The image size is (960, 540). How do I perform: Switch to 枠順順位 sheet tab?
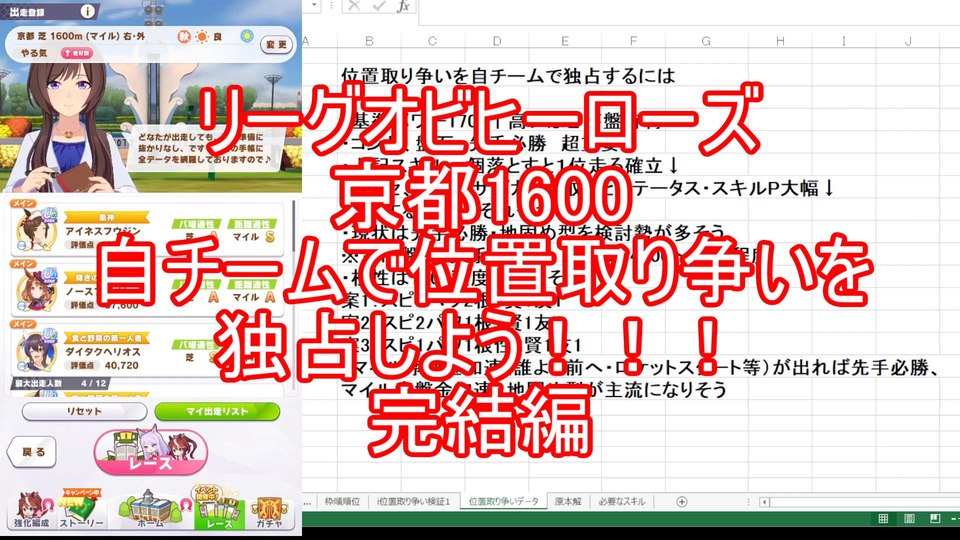pos(342,501)
